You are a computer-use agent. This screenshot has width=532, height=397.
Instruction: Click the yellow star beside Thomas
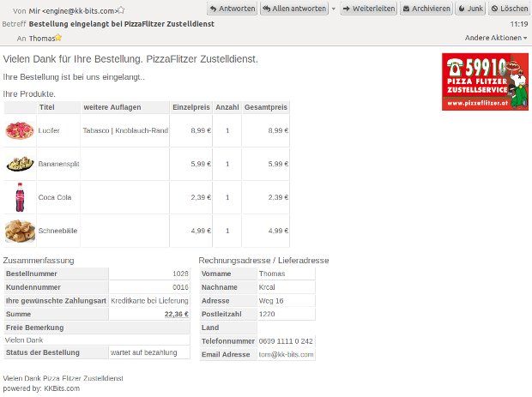coord(58,38)
